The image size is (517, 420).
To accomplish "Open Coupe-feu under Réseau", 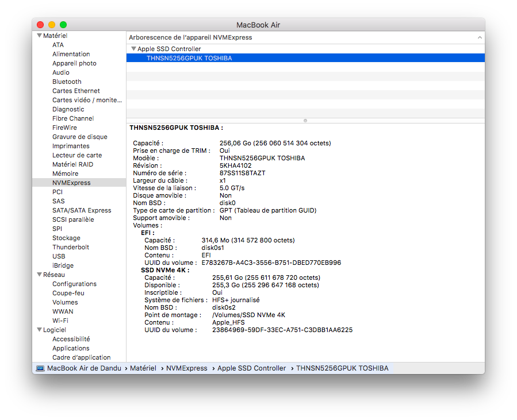I will point(68,294).
